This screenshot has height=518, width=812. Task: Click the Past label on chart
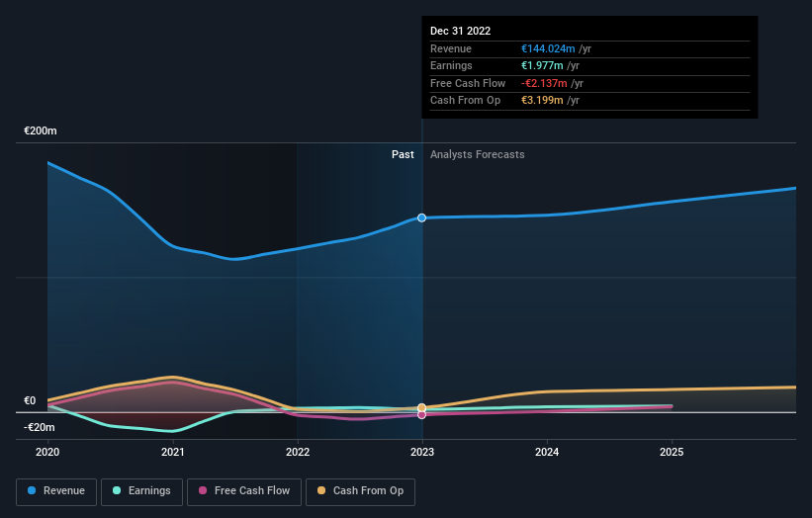(403, 155)
